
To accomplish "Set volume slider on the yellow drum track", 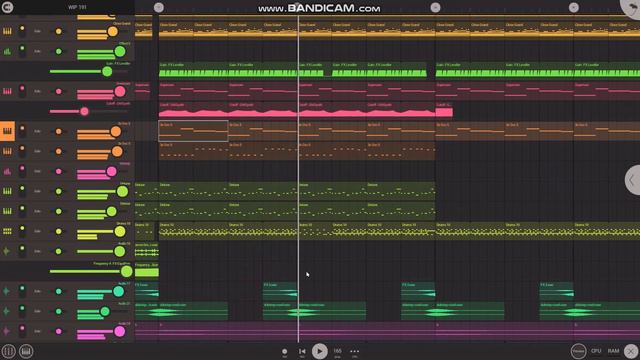I will tap(120, 231).
